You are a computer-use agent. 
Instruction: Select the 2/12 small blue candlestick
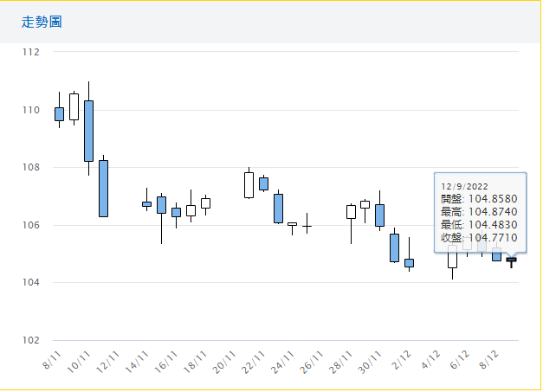tap(409, 262)
